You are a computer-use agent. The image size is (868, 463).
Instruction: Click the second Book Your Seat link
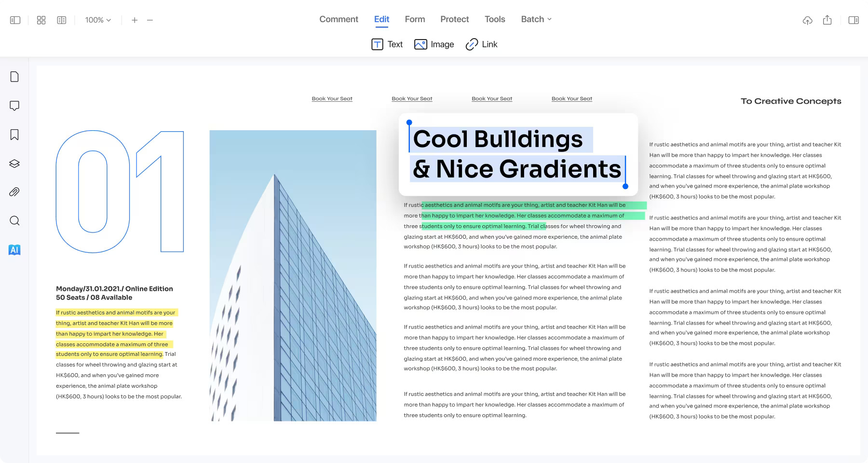pyautogui.click(x=412, y=98)
